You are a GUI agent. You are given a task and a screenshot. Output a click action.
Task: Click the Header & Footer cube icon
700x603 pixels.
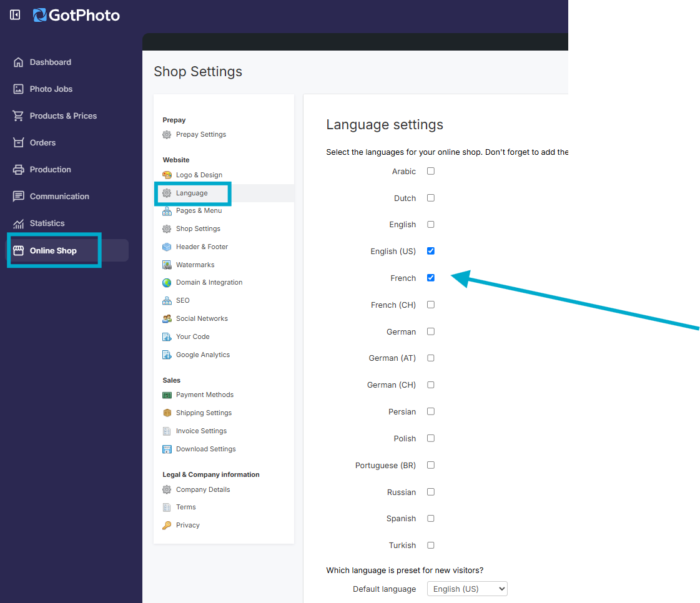[167, 247]
